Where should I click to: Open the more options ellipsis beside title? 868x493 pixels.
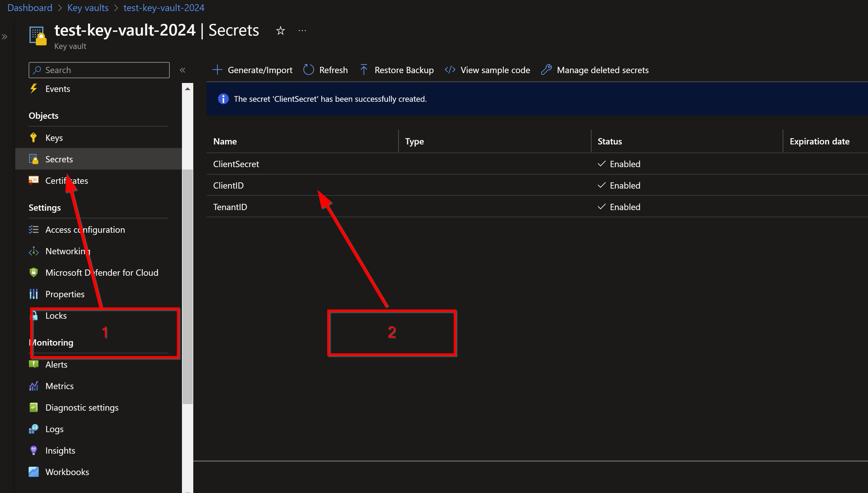tap(302, 31)
